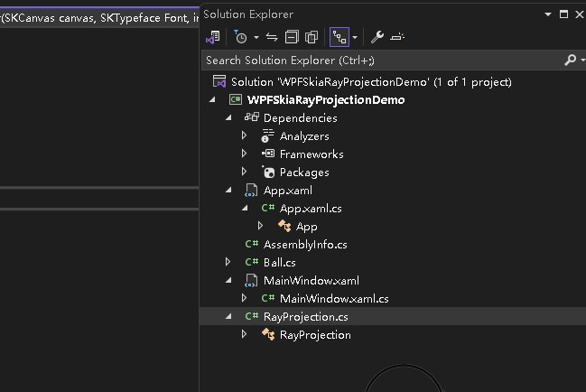Viewport: 586px width, 392px height.
Task: Click the C# icon of RayProjection.cs
Action: pos(252,316)
